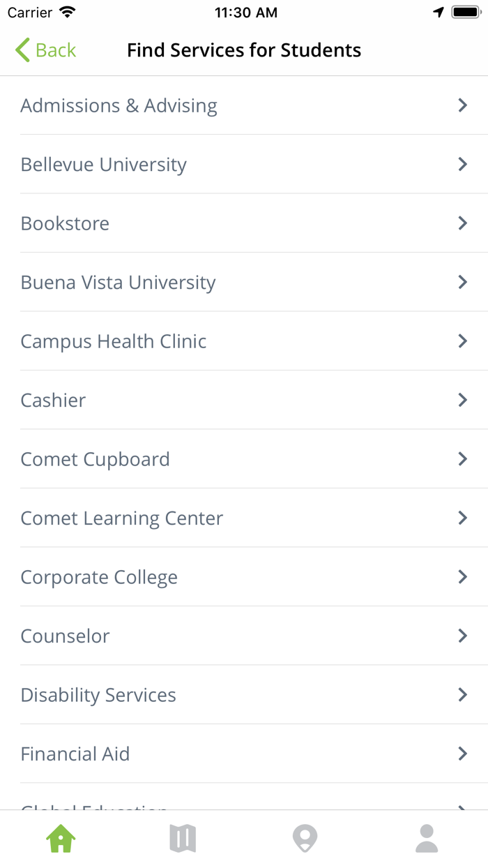This screenshot has width=488, height=868.
Task: Open Financial Aid services
Action: [75, 754]
